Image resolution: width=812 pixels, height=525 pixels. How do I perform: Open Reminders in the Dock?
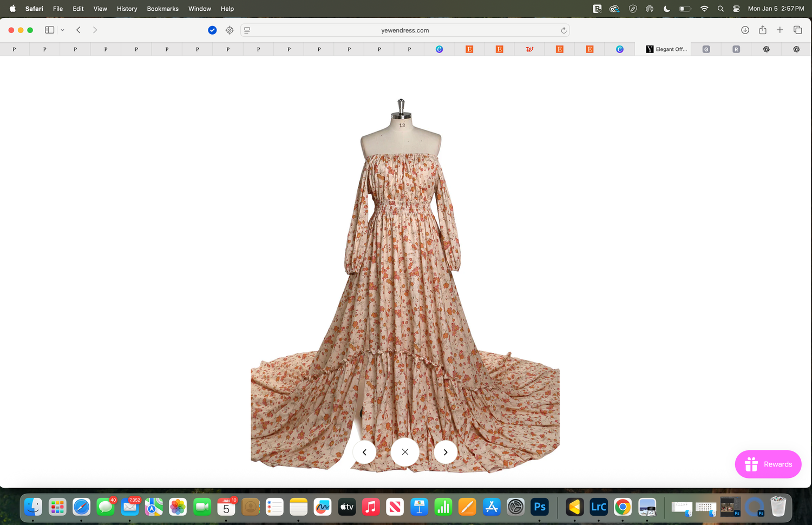pos(274,507)
